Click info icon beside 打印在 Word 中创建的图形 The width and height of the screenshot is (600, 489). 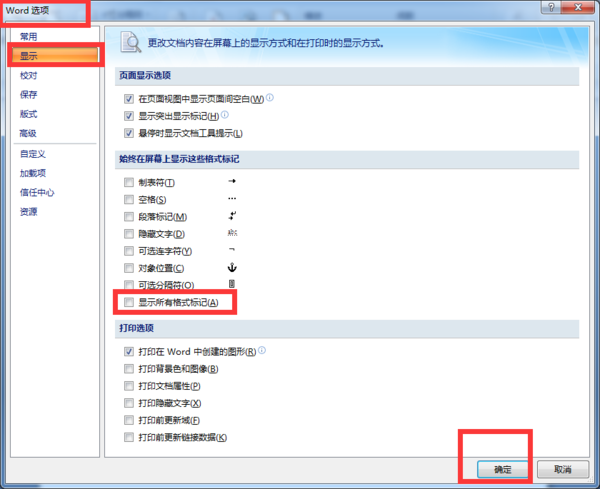(x=262, y=350)
